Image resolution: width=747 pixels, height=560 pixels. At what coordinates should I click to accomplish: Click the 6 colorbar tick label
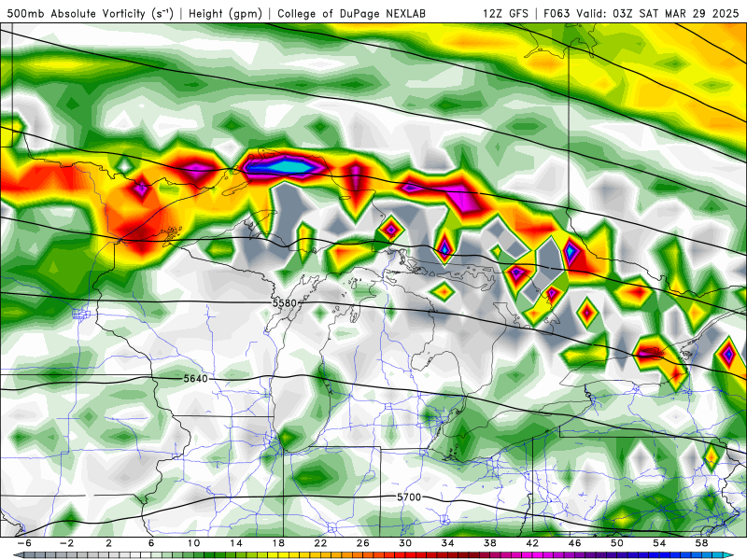point(151,543)
